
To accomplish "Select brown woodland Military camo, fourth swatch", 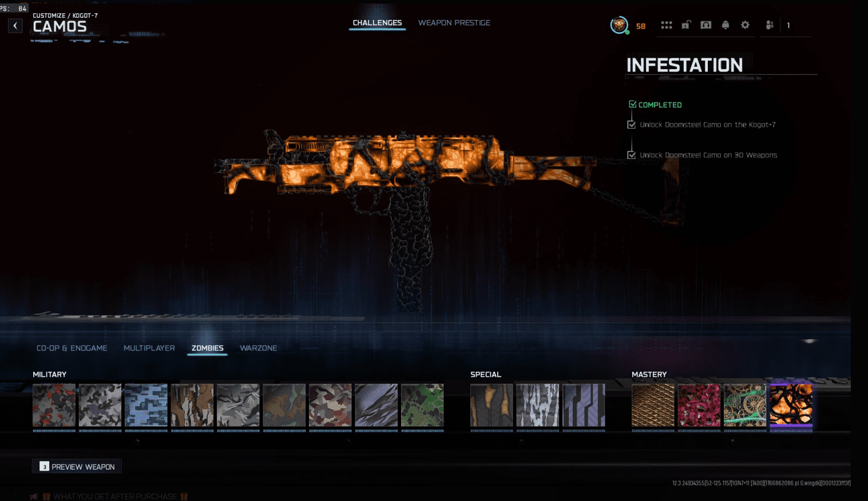I will pos(192,405).
